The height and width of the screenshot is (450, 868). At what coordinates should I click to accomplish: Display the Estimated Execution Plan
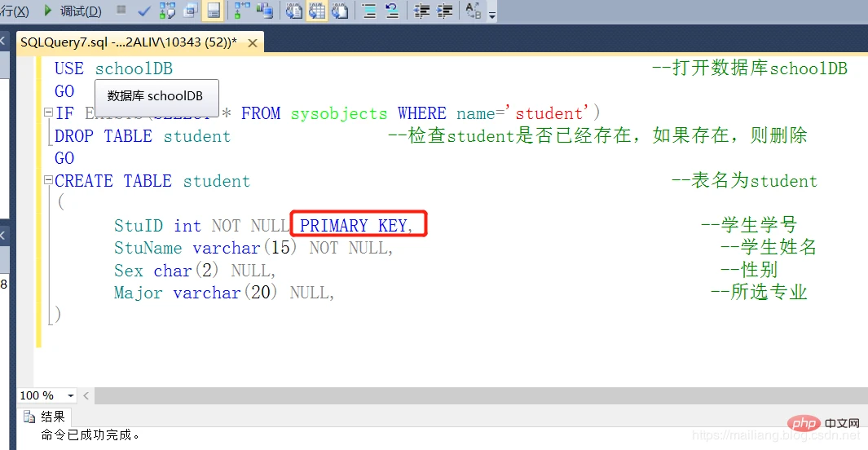click(x=167, y=11)
